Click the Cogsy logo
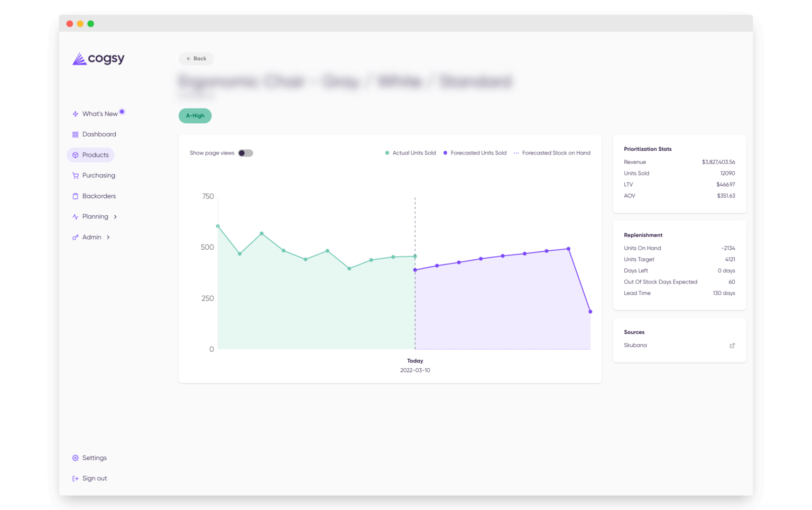The image size is (812, 510). [x=98, y=59]
